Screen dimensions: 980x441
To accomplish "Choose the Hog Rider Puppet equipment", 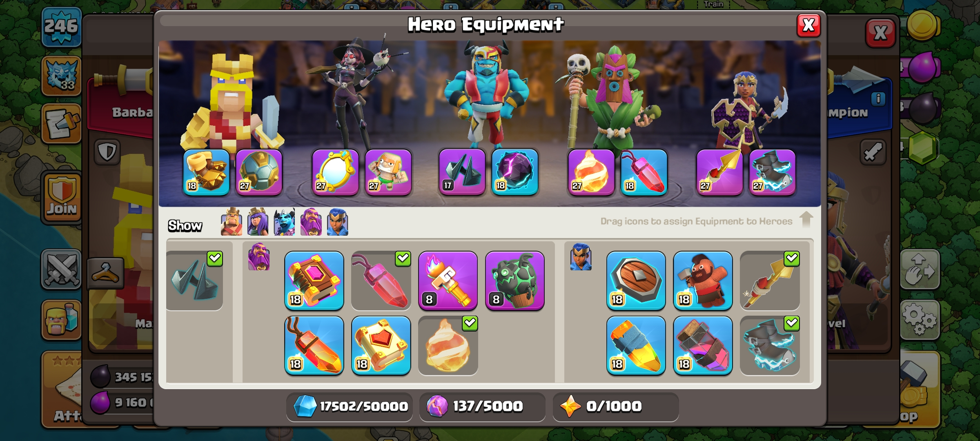I will click(703, 280).
